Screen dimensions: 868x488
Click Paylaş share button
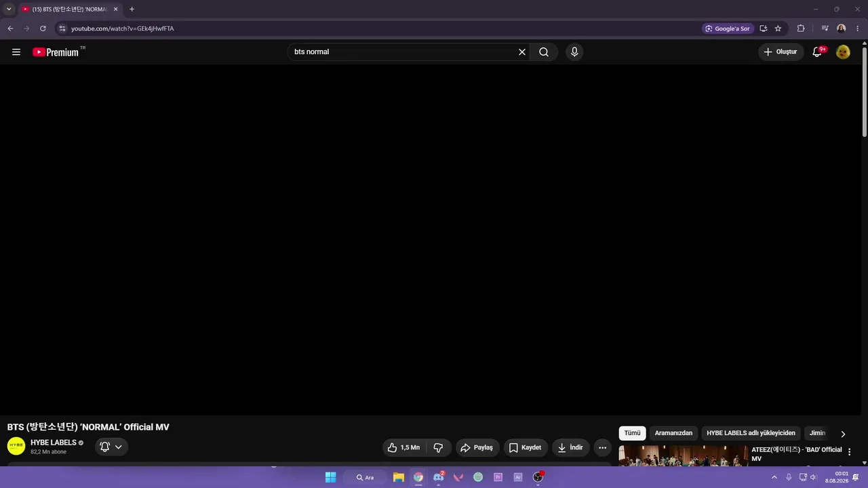[477, 447]
